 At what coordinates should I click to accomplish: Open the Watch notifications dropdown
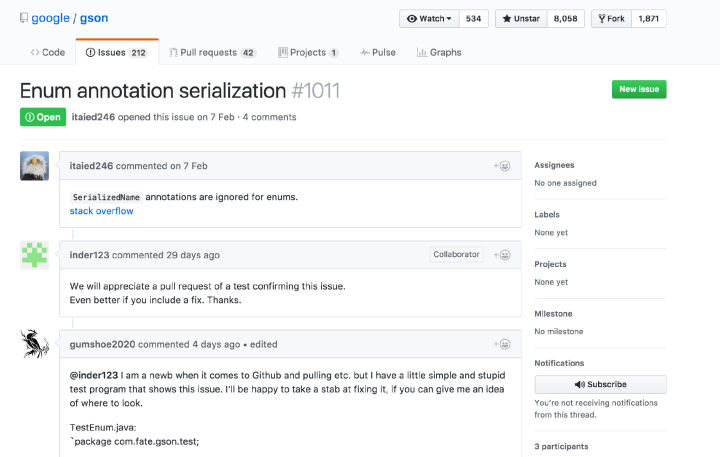pos(429,18)
